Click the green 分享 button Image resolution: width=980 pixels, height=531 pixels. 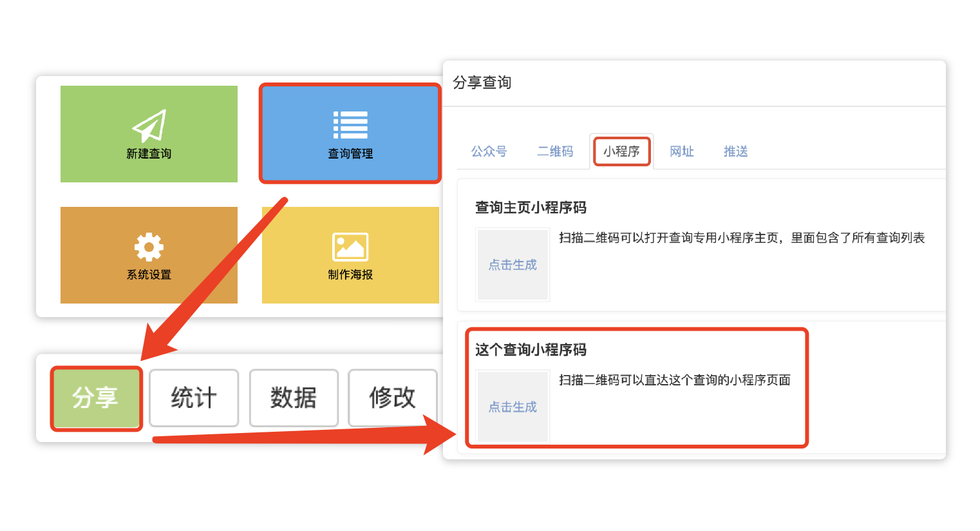pyautogui.click(x=96, y=398)
